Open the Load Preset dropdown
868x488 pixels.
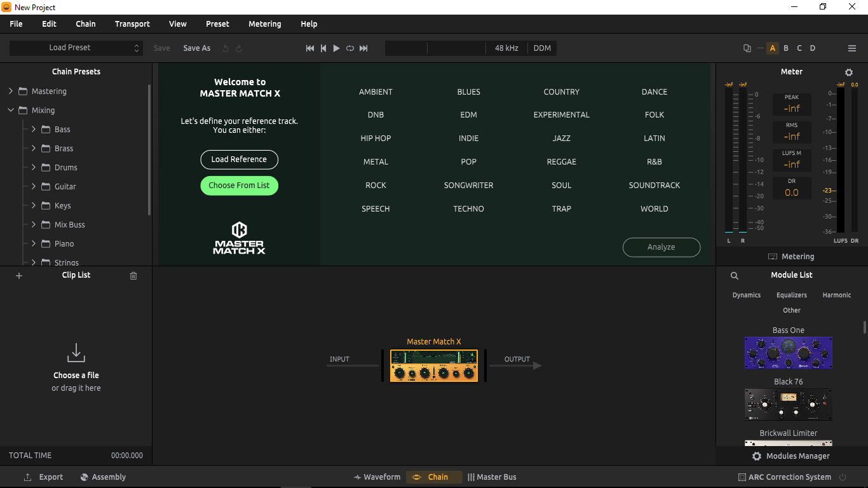pos(76,48)
